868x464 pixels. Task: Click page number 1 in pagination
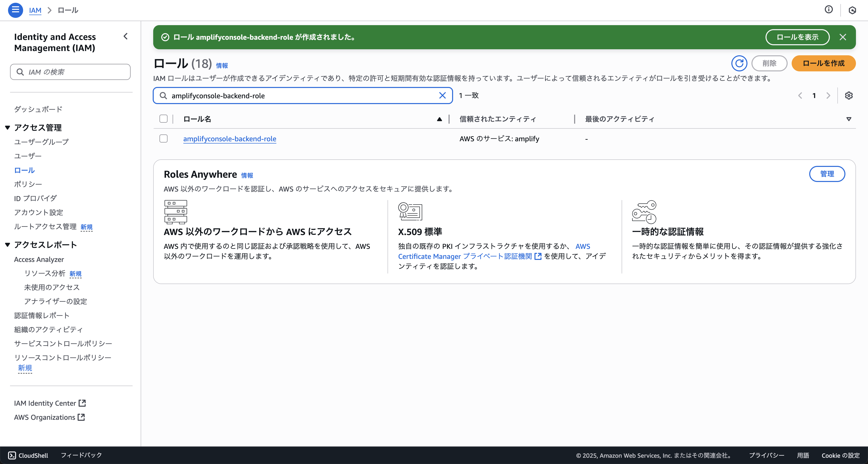click(x=814, y=96)
